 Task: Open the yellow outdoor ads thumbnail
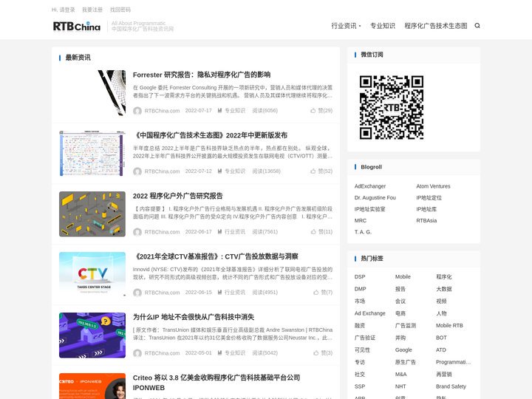[x=92, y=214]
